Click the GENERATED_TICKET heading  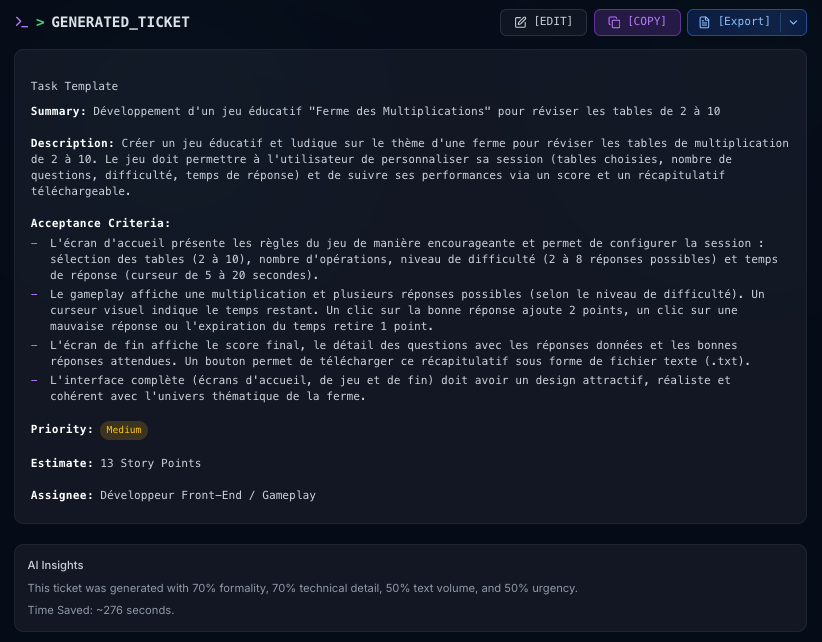(x=120, y=22)
